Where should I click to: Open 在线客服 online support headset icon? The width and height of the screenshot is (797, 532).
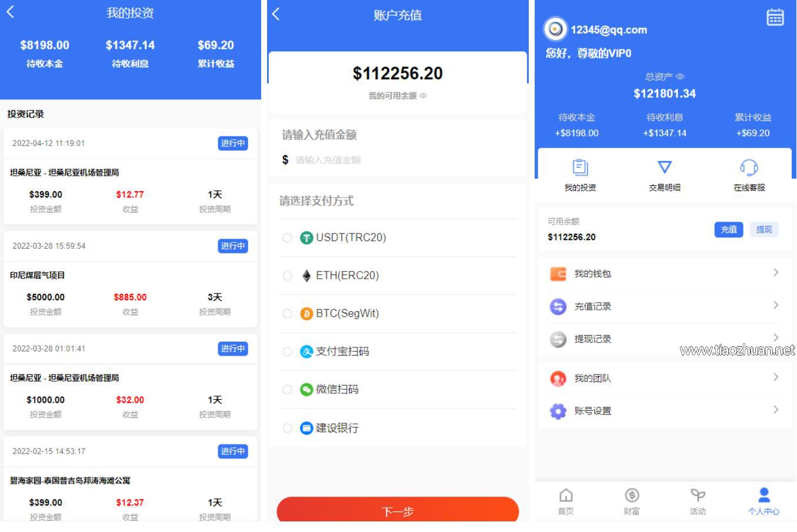749,168
